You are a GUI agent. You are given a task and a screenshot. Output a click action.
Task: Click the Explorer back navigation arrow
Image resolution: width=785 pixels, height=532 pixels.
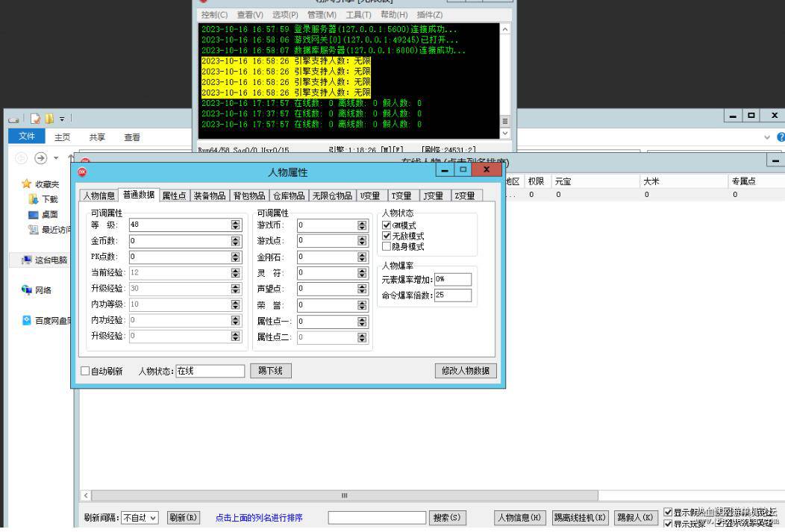point(21,158)
